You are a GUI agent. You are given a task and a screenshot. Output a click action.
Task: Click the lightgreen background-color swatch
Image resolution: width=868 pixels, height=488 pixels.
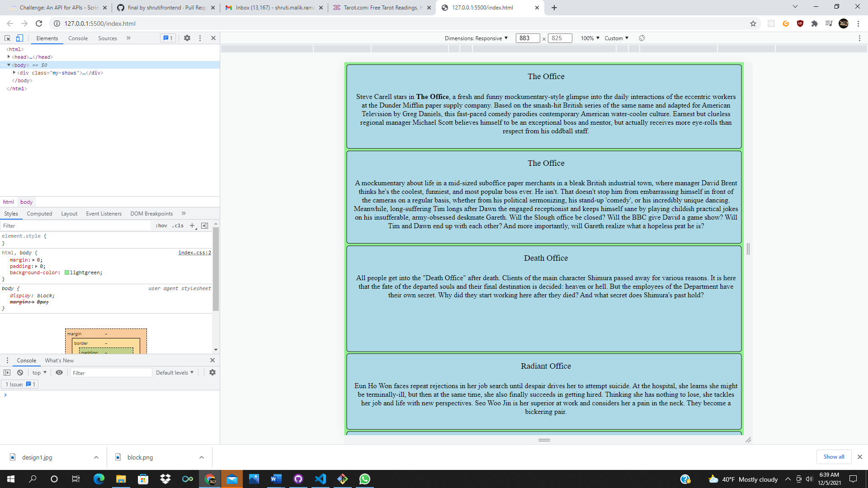tap(66, 272)
